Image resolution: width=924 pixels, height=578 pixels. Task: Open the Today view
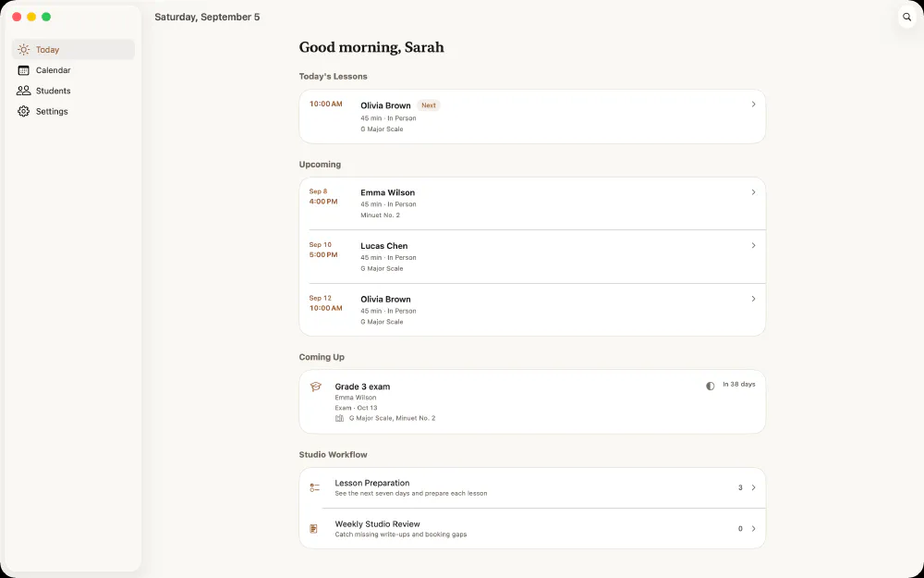click(73, 50)
